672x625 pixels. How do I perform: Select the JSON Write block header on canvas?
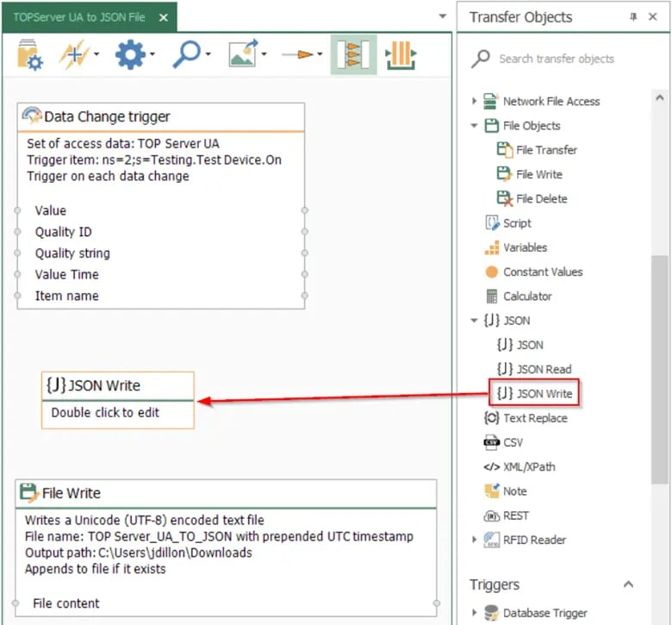click(x=117, y=385)
